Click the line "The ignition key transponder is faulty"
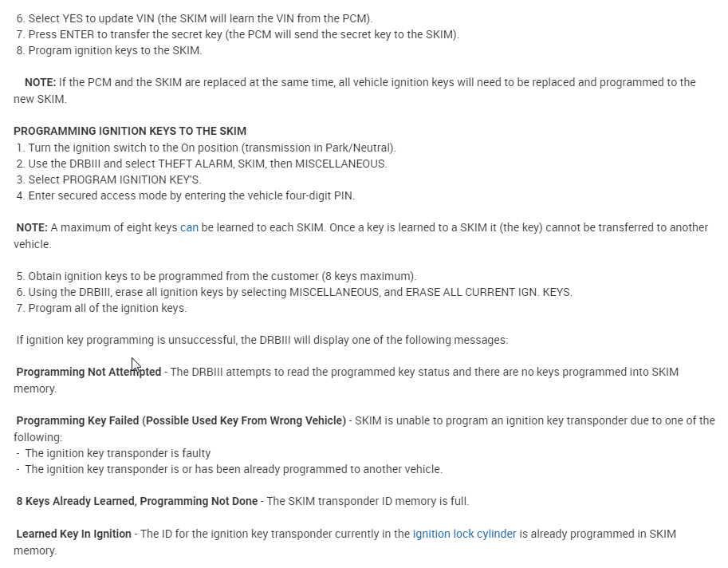 pyautogui.click(x=118, y=453)
